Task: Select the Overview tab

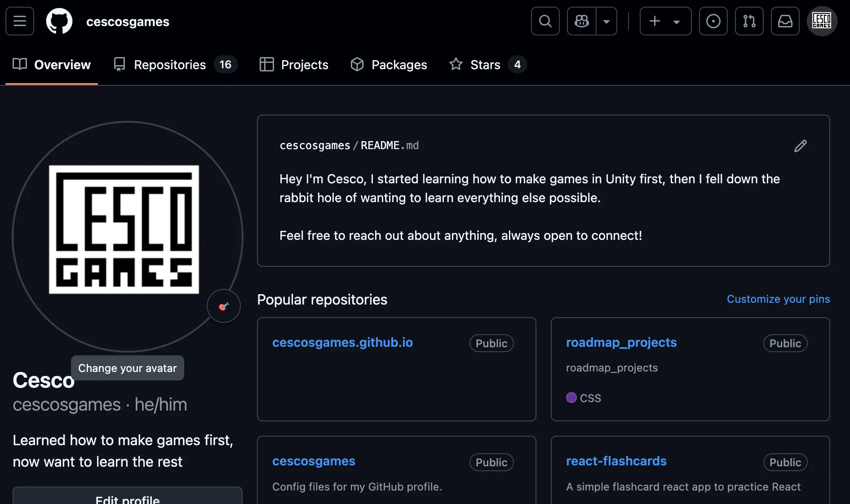Action: tap(52, 65)
